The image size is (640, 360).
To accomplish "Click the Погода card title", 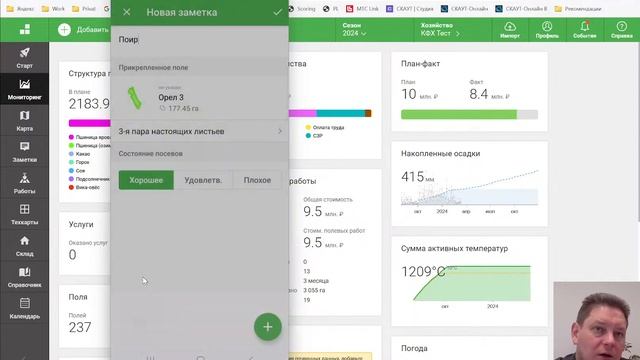I will [414, 349].
